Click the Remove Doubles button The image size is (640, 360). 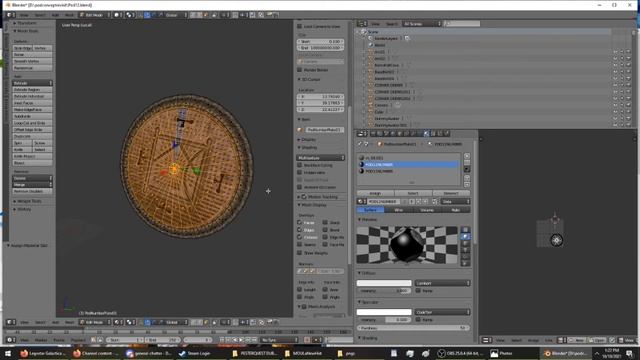point(32,191)
